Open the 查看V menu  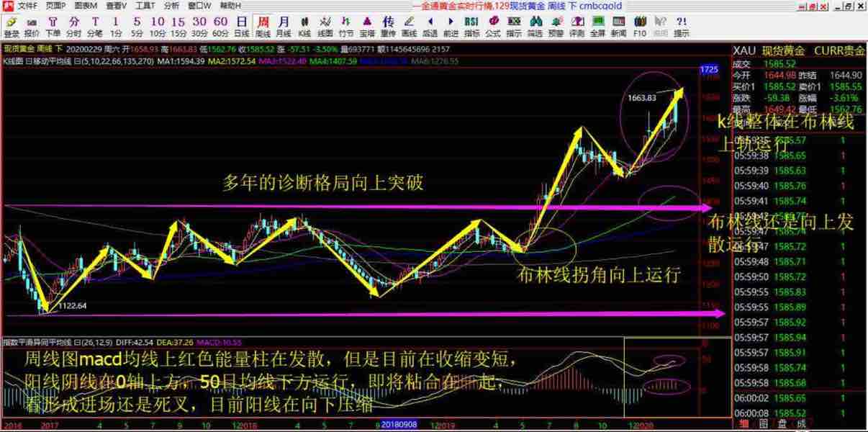pos(116,5)
